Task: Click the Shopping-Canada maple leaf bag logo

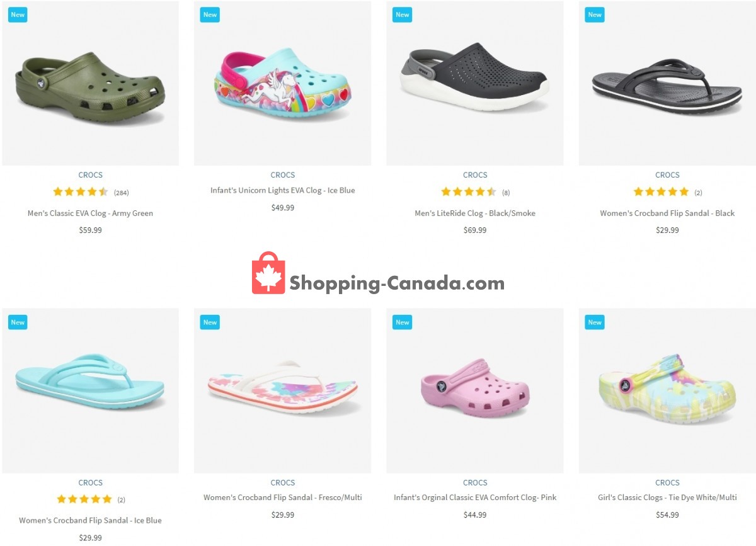Action: pos(268,273)
